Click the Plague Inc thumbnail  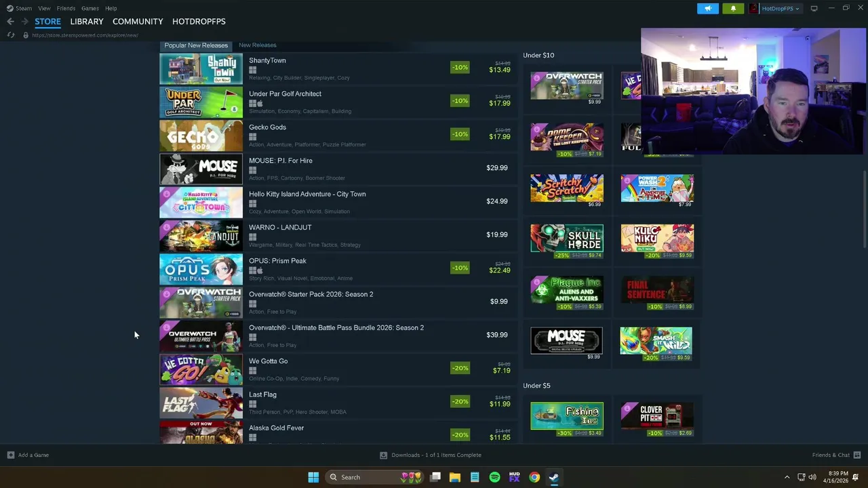pos(567,289)
